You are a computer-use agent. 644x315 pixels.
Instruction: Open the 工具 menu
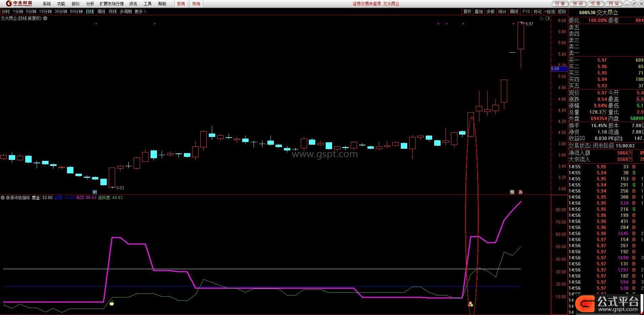coord(148,4)
